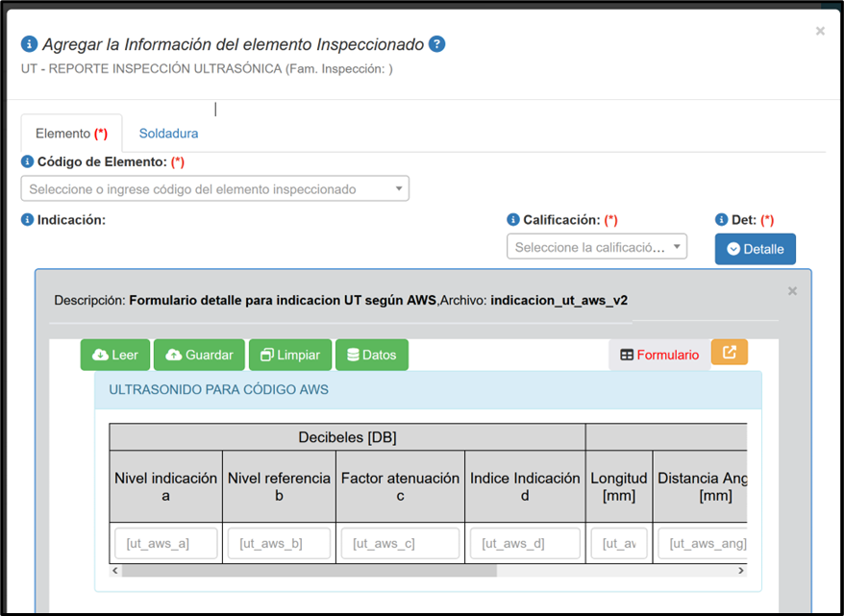Click the Limpiar button to clear form
Image resolution: width=844 pixels, height=616 pixels.
coord(289,355)
